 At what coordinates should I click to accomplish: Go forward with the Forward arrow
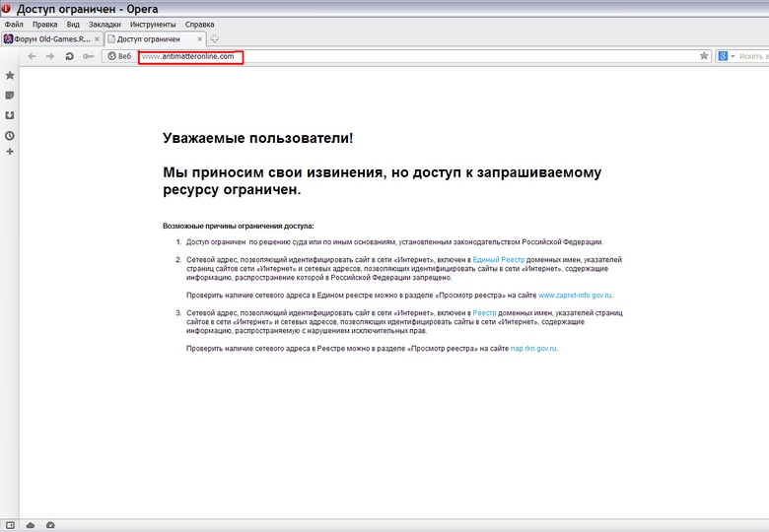point(50,56)
